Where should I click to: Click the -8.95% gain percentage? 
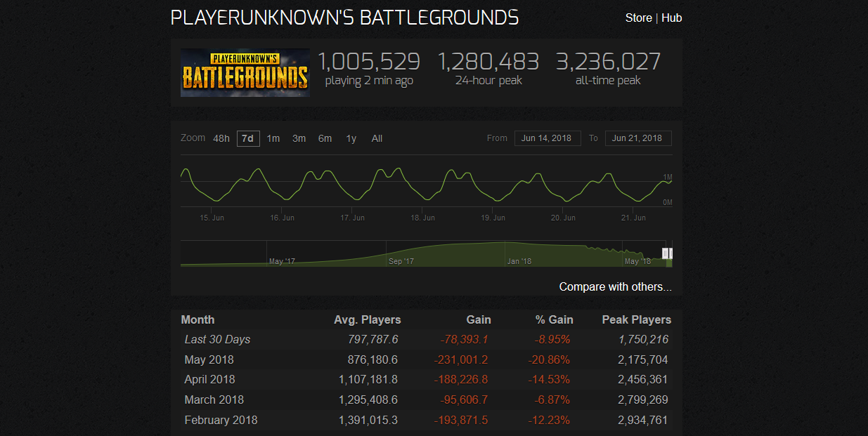(553, 339)
